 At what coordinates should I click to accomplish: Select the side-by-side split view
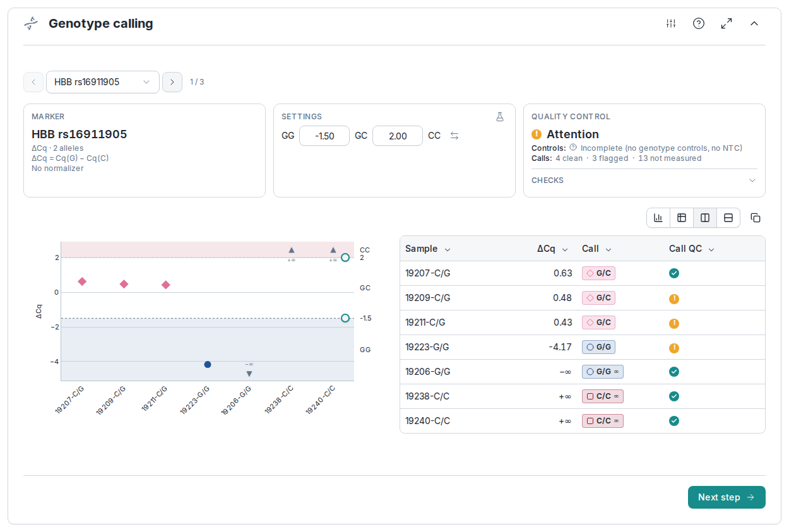pos(705,218)
